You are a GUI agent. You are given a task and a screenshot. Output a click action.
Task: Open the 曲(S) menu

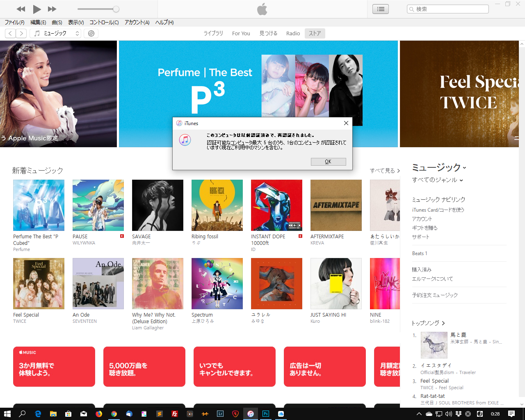pyautogui.click(x=57, y=23)
